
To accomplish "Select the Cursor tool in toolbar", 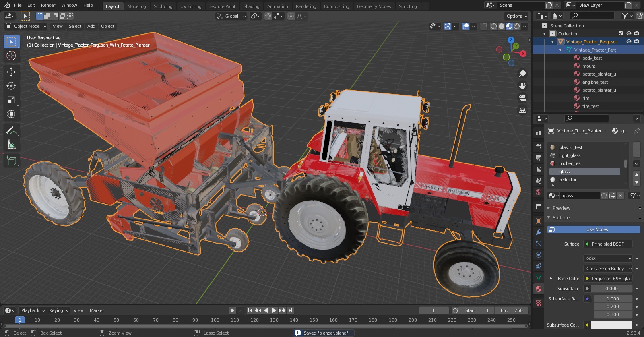I will [11, 56].
